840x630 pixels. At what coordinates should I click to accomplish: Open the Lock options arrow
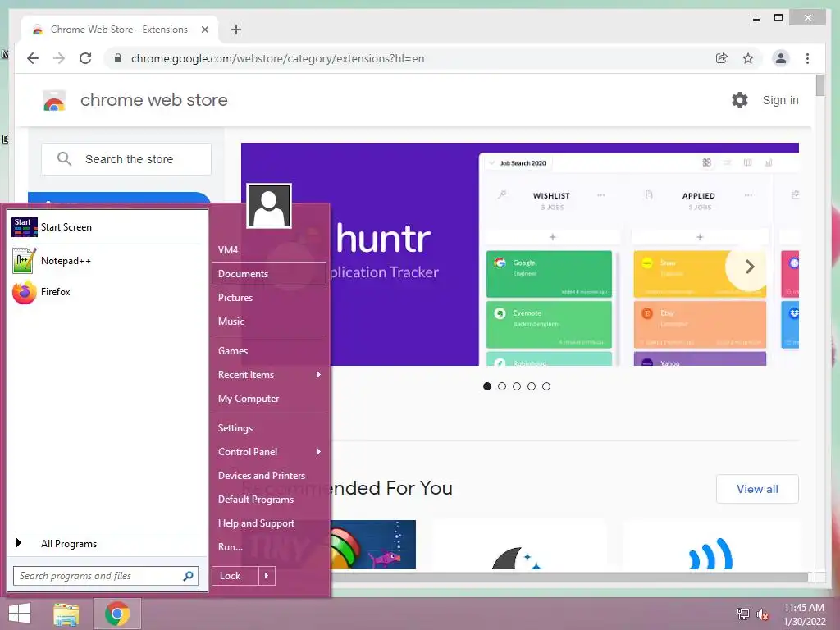267,576
